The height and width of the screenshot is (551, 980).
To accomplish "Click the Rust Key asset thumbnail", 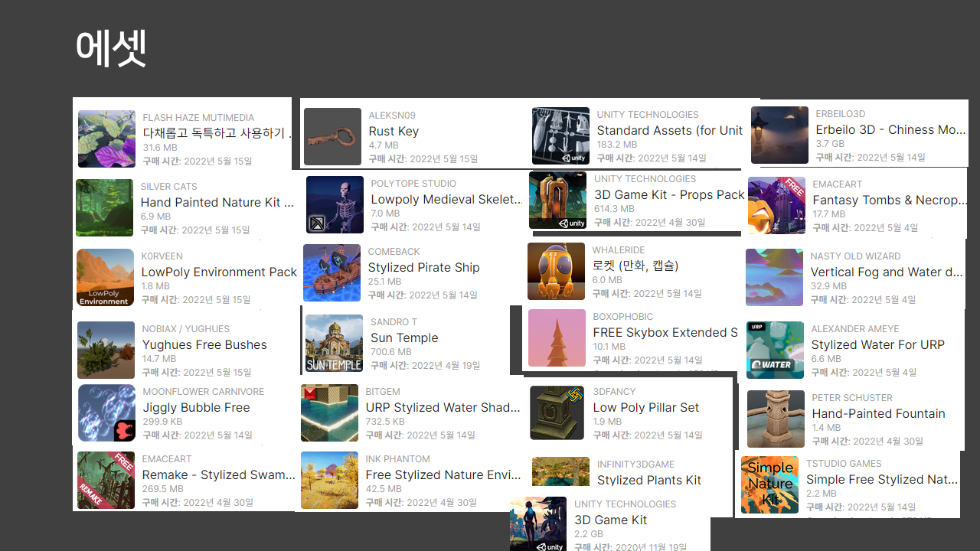I will click(332, 136).
